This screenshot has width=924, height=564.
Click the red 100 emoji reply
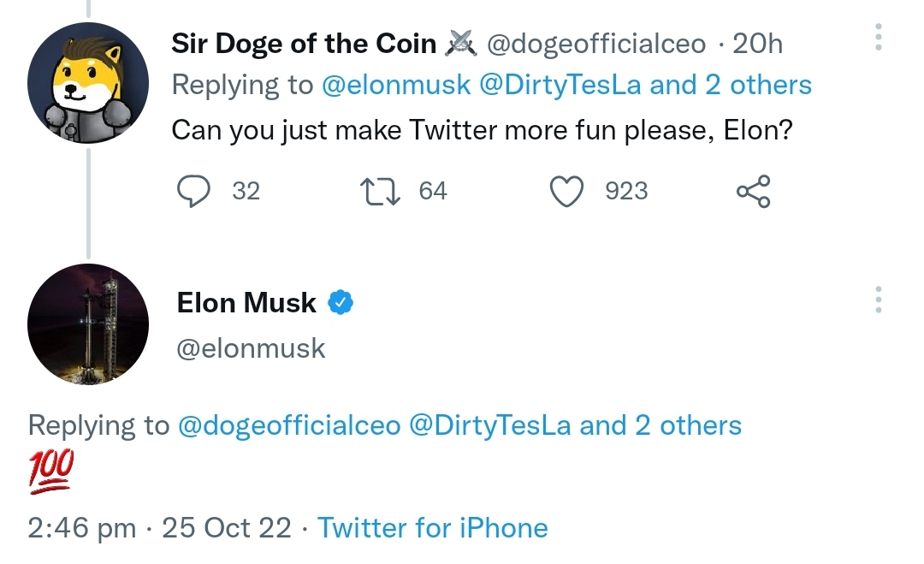[51, 472]
